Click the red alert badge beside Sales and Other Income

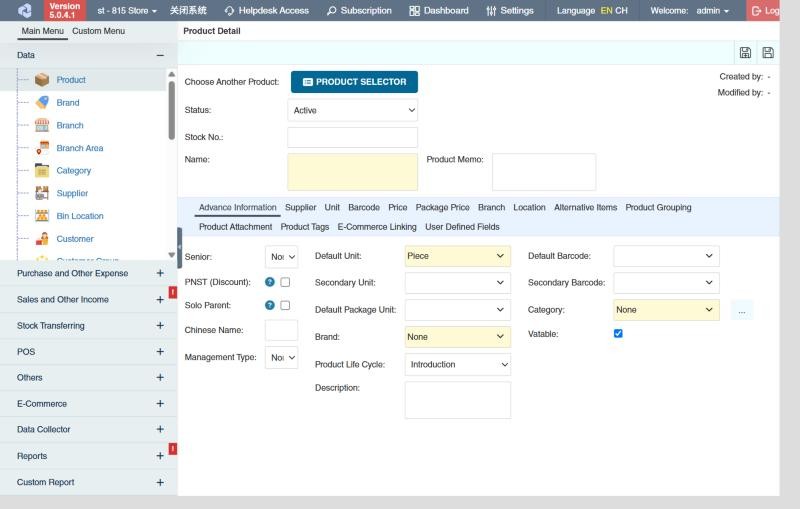[x=173, y=292]
